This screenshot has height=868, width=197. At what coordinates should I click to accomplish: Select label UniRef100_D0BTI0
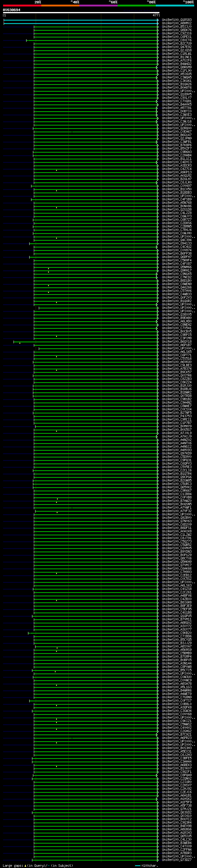point(177,111)
